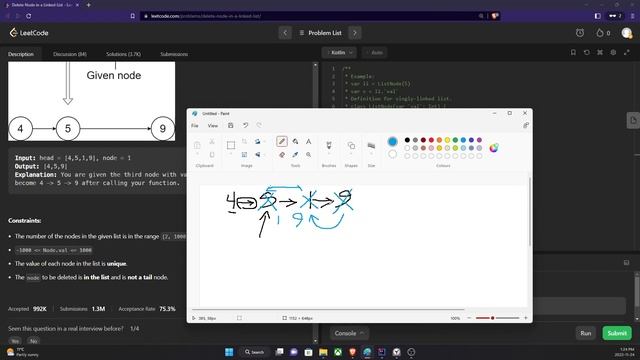Toggle the Auto button beside Kotlin
640x360 pixels.
(x=374, y=53)
